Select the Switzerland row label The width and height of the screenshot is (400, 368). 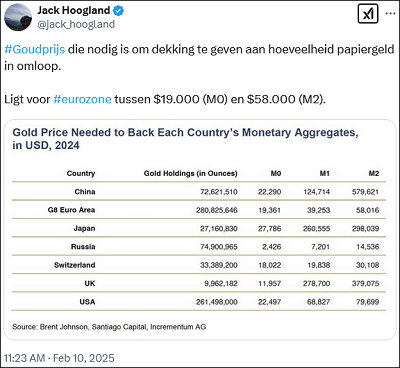[x=75, y=265]
